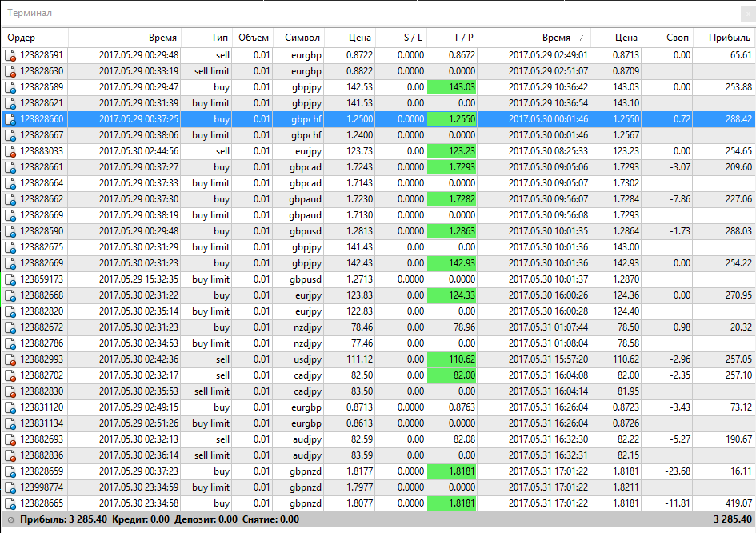Select order number 123828659
Screen dimensions: 756x533
click(x=42, y=471)
